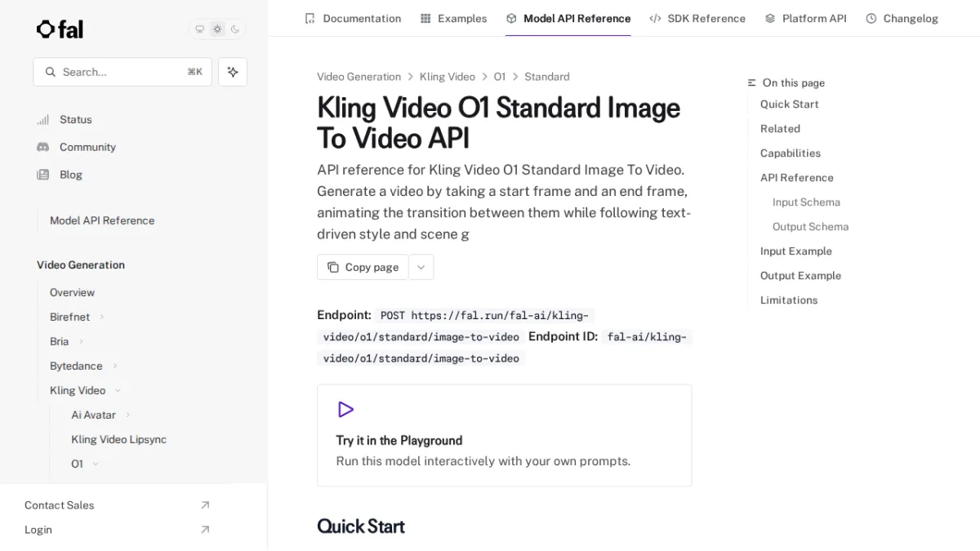The image size is (980, 551).
Task: Select system theme monitor icon
Action: tap(199, 29)
